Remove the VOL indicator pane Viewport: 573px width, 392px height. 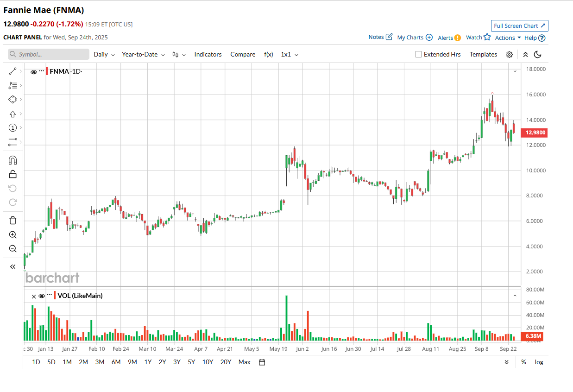(33, 296)
